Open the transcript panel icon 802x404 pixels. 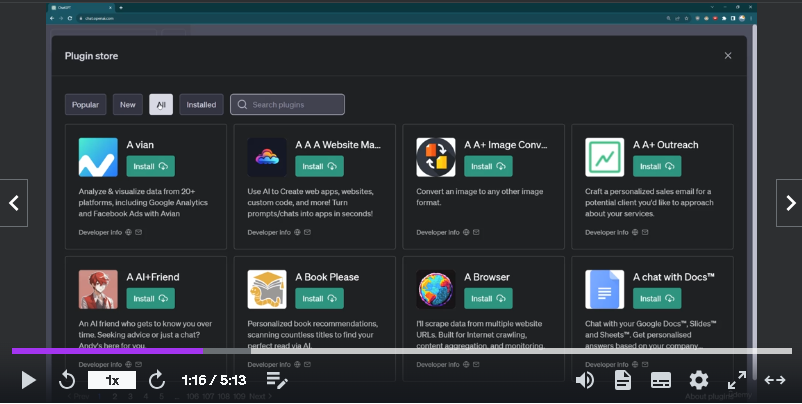point(622,380)
